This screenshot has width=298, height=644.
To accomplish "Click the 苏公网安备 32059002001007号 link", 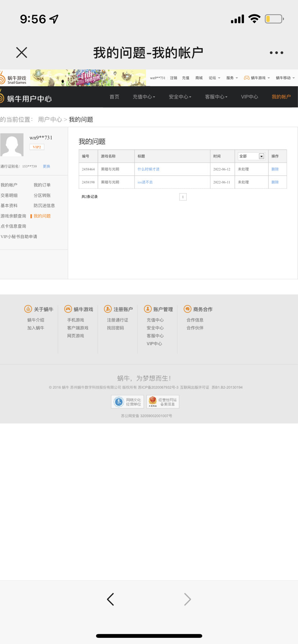I will (x=146, y=416).
